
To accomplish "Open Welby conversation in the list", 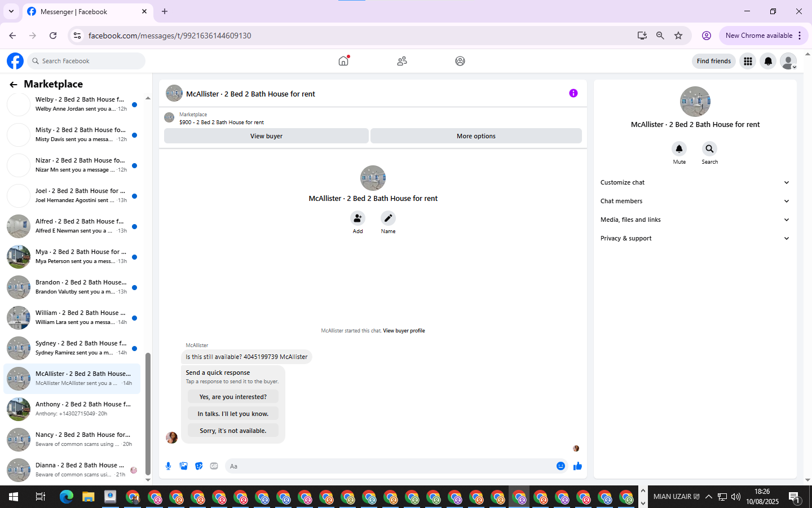I will click(x=72, y=104).
